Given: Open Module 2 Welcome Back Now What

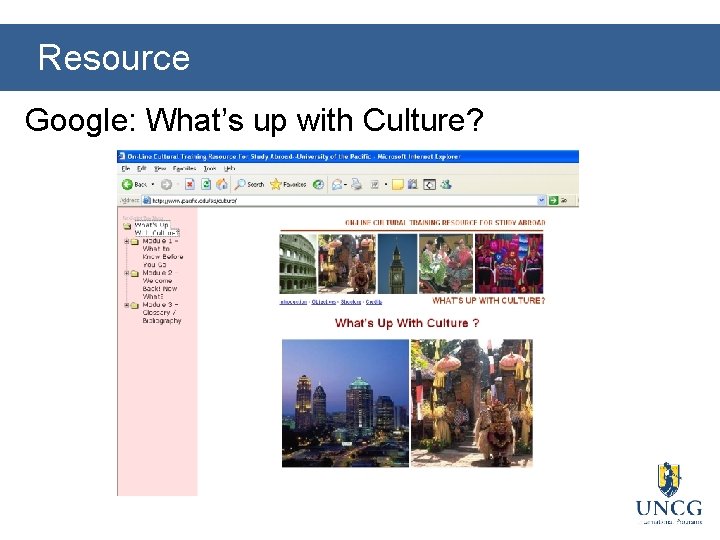Looking at the screenshot, I should click(x=160, y=285).
